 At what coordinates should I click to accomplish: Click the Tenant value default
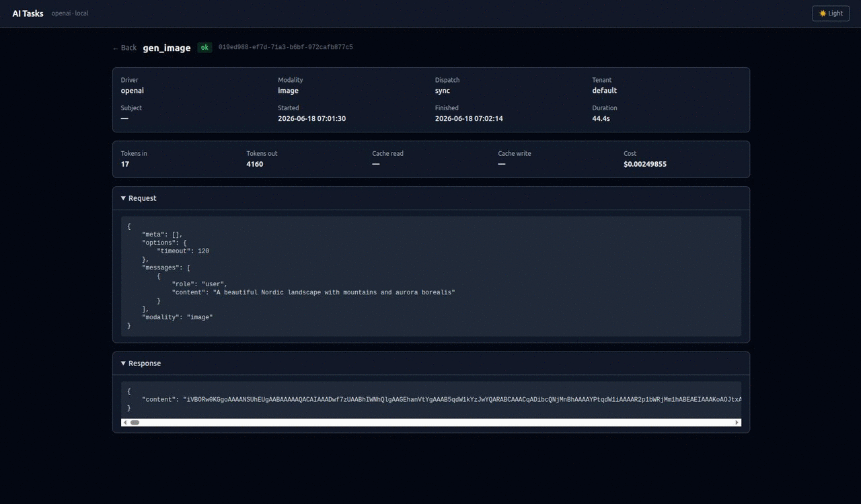604,91
